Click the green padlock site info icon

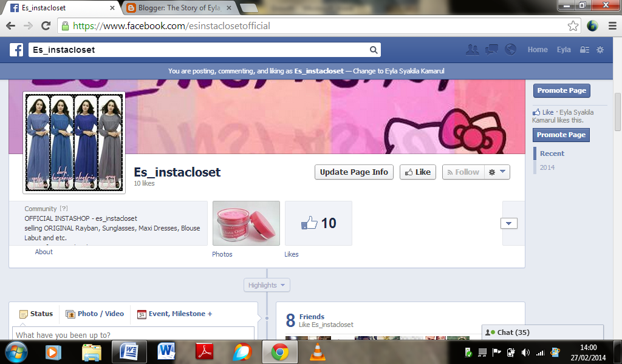tap(65, 26)
